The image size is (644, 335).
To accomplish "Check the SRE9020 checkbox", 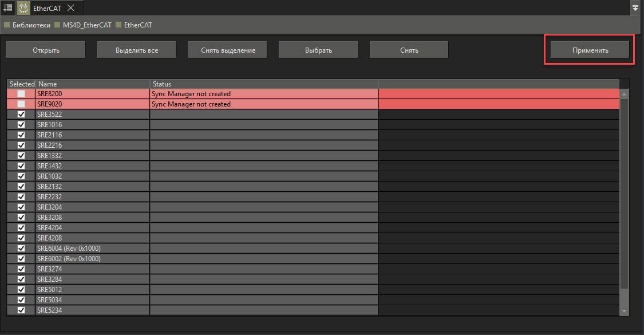I will [x=21, y=104].
